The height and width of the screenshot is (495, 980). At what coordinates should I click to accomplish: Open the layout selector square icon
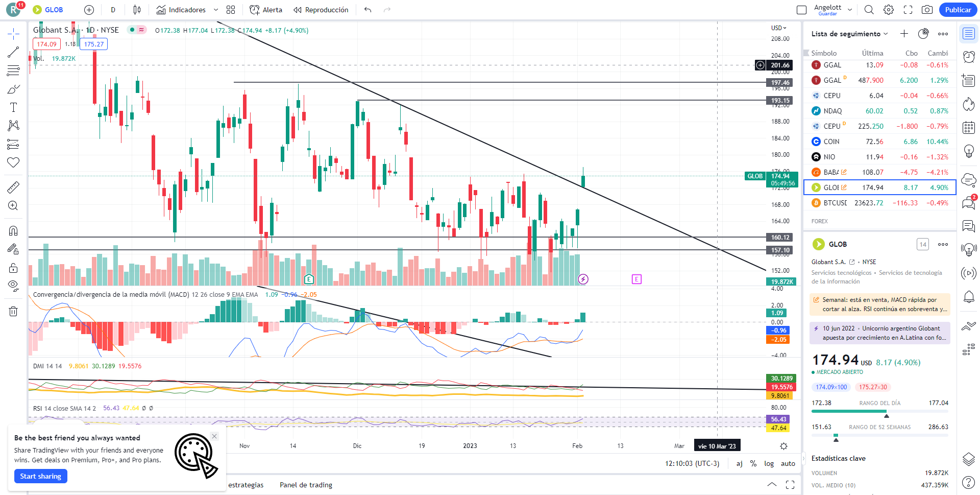[x=802, y=10]
